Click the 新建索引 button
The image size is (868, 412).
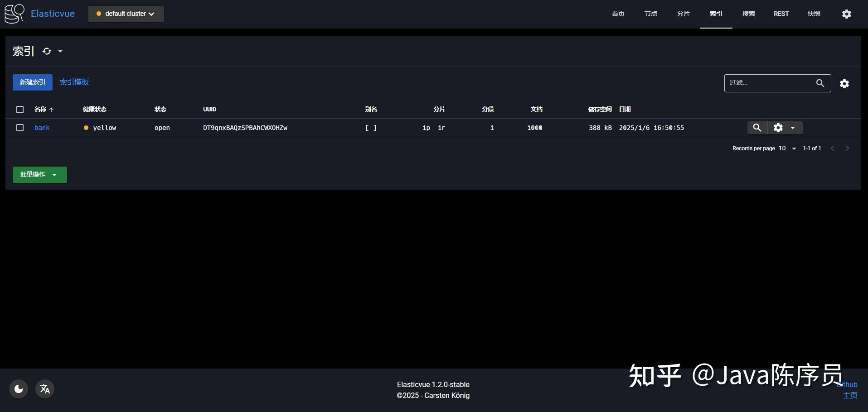pyautogui.click(x=32, y=82)
